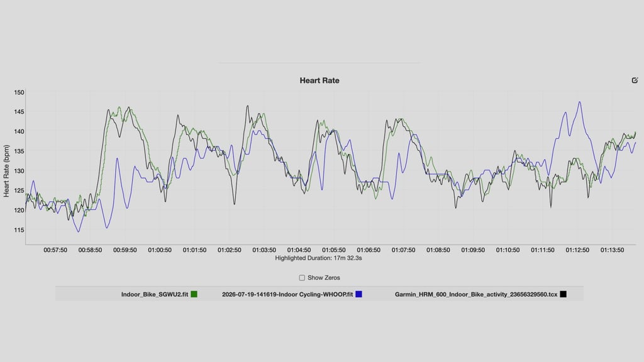Screen dimensions: 644x362
Task: Click the 135 value on y-axis
Action: (x=19, y=151)
